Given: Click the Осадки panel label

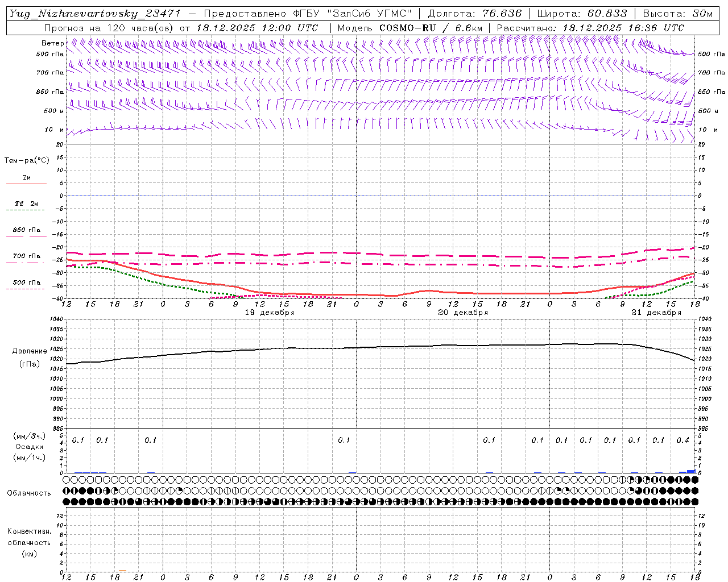Looking at the screenshot, I should click(30, 447).
